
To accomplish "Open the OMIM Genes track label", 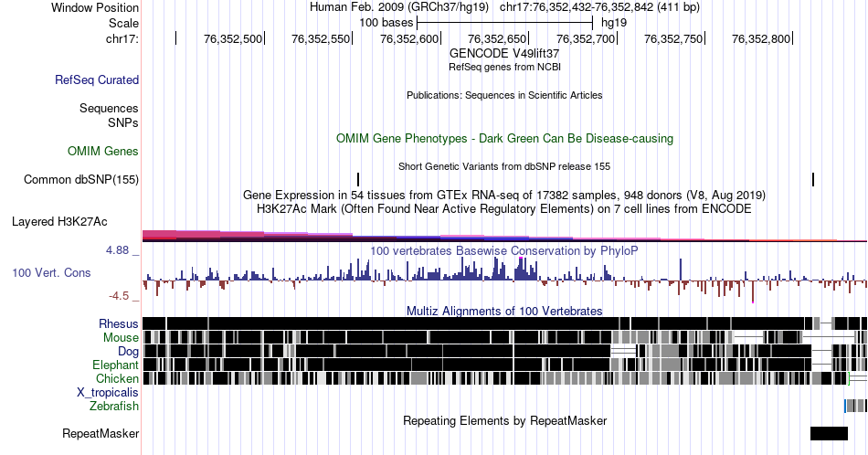I will click(103, 151).
